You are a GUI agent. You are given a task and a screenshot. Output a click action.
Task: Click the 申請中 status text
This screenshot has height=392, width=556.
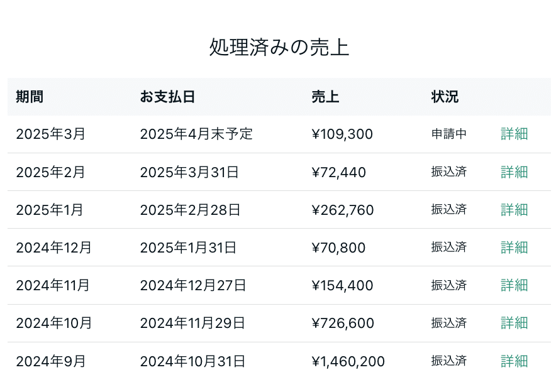pyautogui.click(x=448, y=134)
